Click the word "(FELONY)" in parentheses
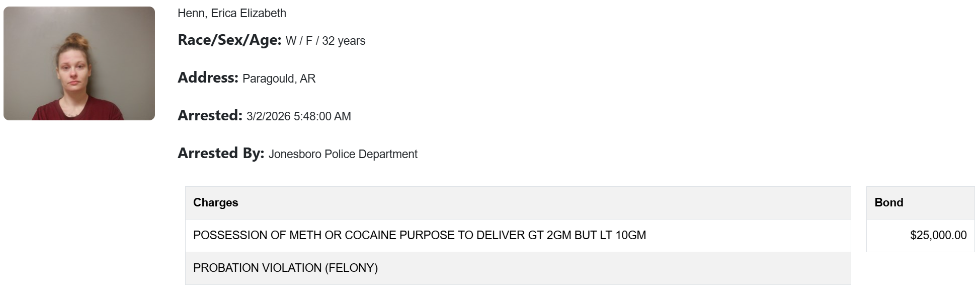The image size is (980, 290). (x=351, y=268)
